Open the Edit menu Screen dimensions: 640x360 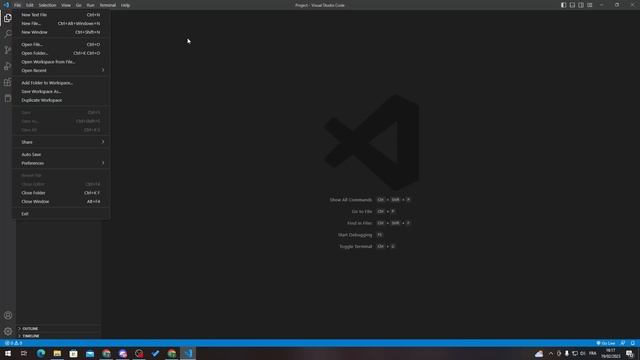point(30,5)
